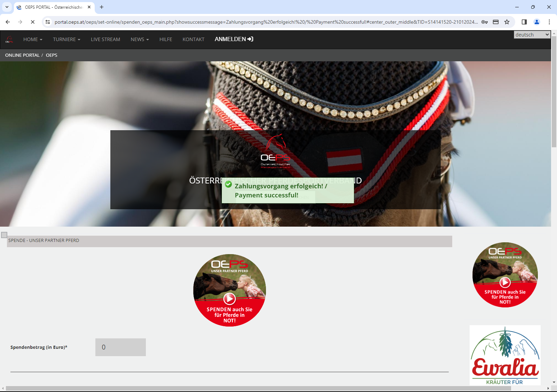The image size is (557, 392).
Task: Open a new browser tab
Action: [102, 7]
